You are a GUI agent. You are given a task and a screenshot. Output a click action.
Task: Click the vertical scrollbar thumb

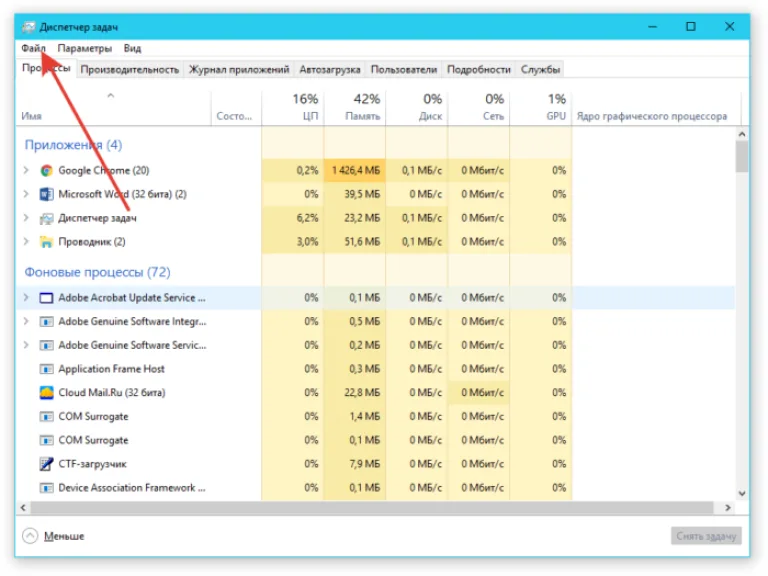coord(742,157)
